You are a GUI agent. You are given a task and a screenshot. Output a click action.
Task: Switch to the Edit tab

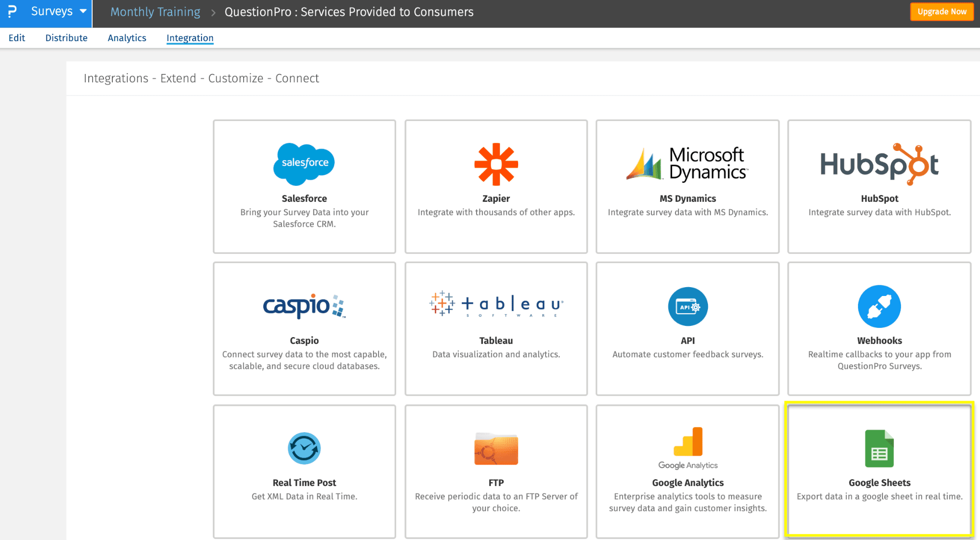pos(17,38)
